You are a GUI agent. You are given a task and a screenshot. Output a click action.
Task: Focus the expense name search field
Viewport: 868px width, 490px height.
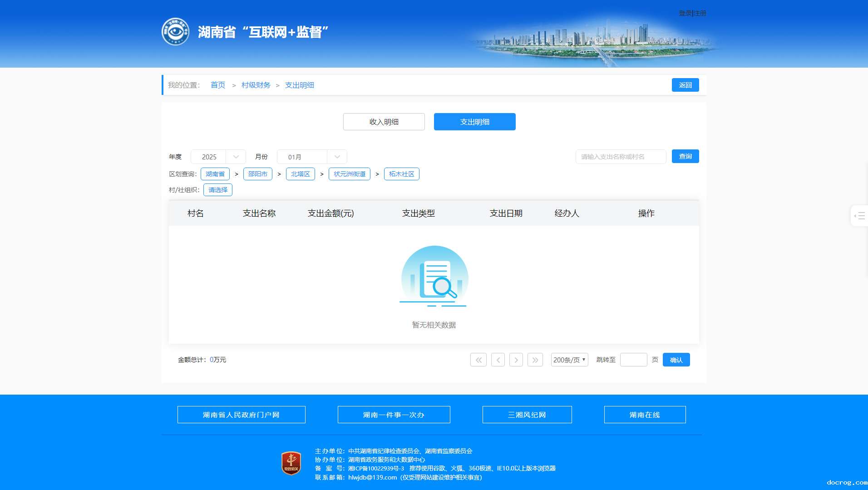click(621, 157)
